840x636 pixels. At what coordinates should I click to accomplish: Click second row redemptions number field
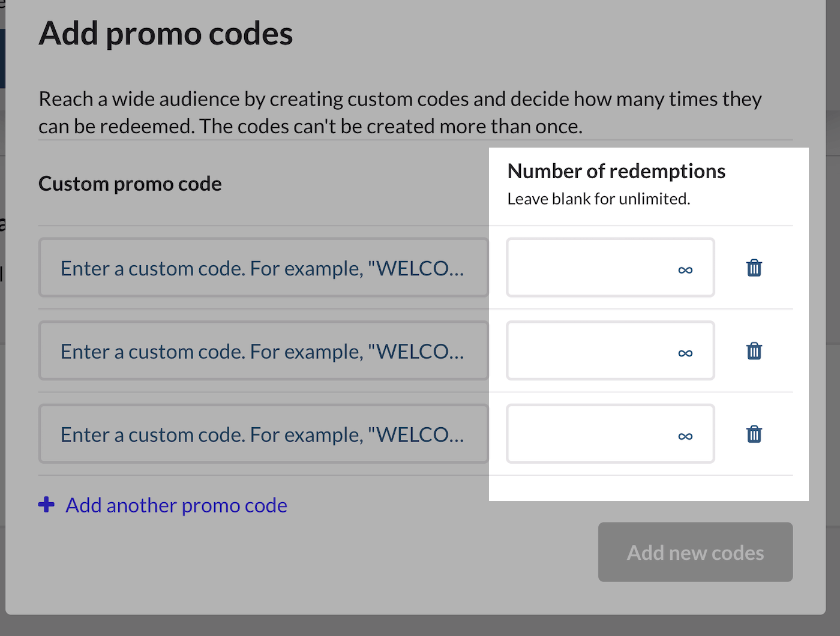pyautogui.click(x=591, y=351)
